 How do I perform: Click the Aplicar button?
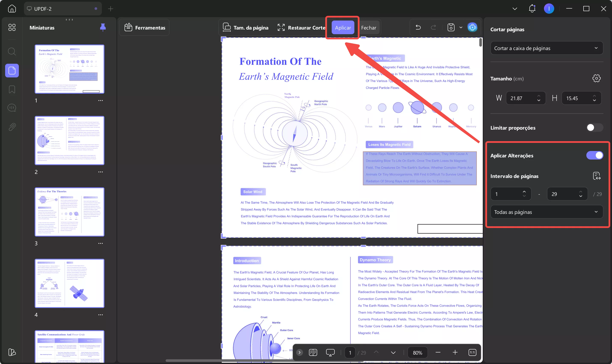coord(343,27)
